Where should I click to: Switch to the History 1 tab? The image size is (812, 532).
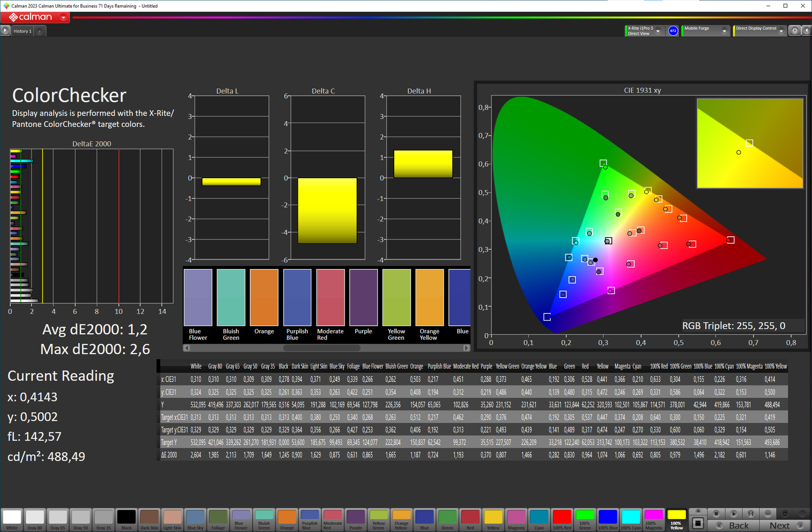22,31
